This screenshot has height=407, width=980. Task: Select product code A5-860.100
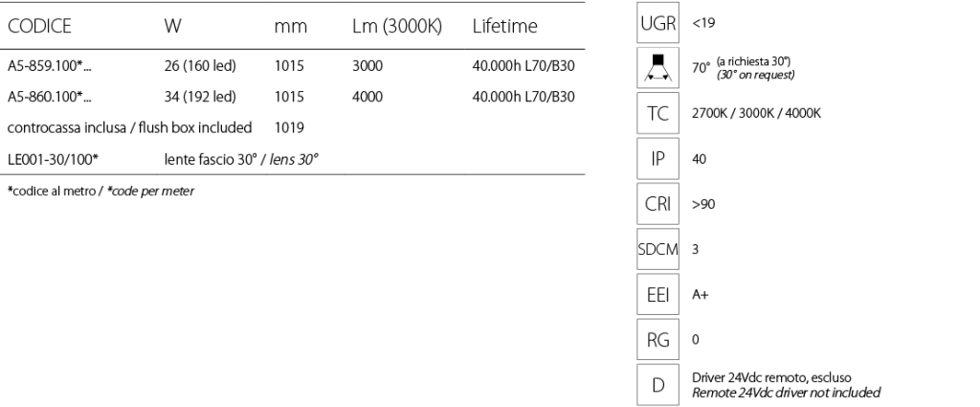coord(50,97)
